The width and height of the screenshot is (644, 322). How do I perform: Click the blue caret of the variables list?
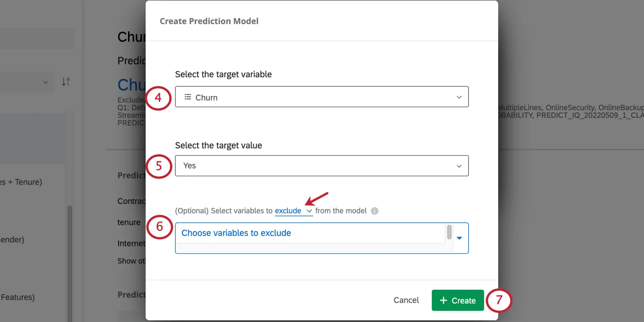point(460,238)
